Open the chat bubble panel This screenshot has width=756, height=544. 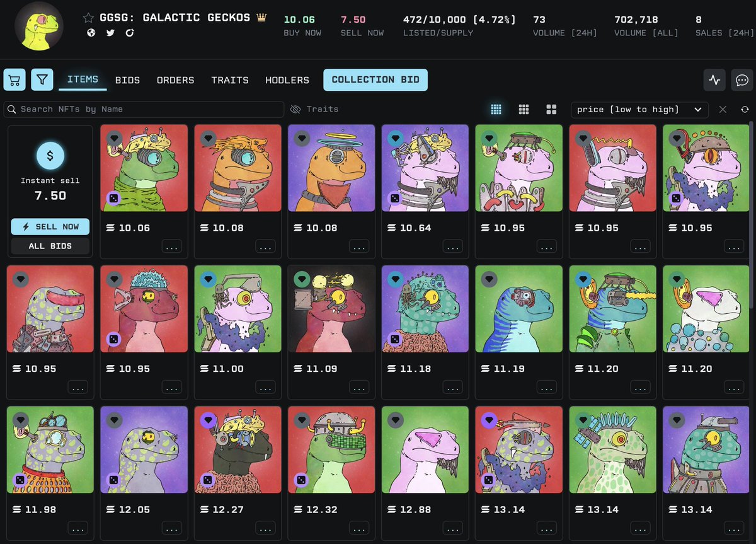click(742, 80)
